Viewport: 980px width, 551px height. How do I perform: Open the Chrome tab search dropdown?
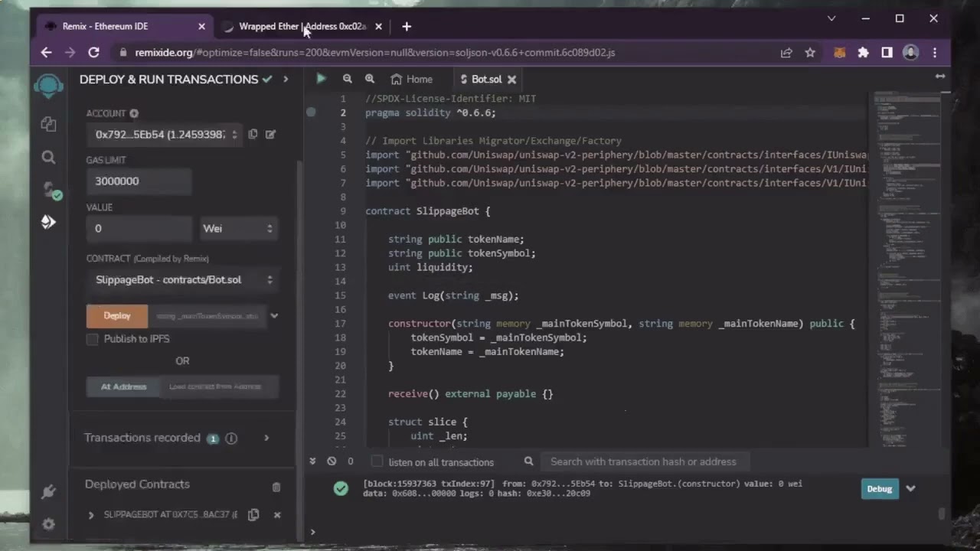coord(831,18)
